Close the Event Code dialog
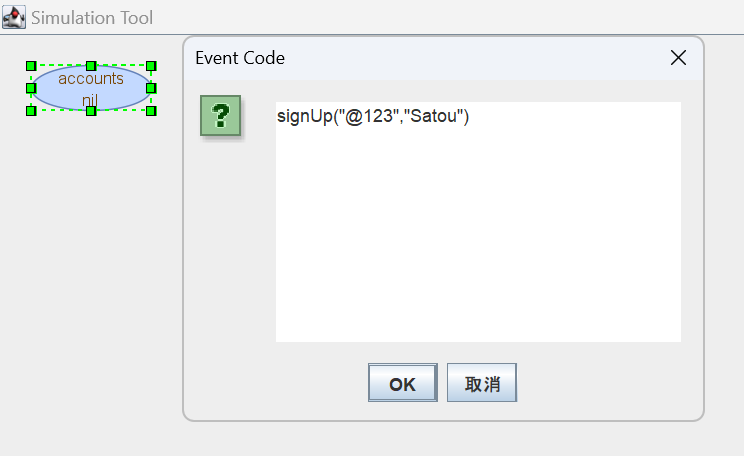The height and width of the screenshot is (456, 744). (678, 58)
